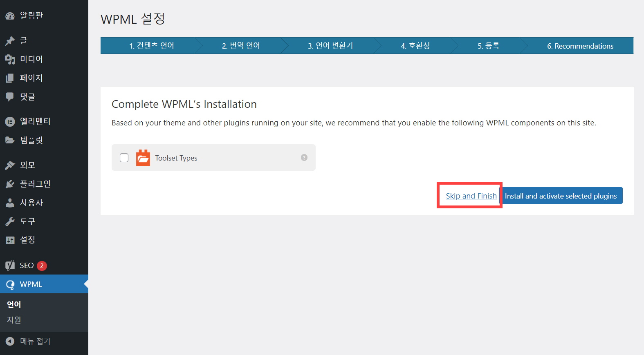Click the 메뉴 접기 collapse arrow icon
The image size is (644, 355).
coord(10,341)
